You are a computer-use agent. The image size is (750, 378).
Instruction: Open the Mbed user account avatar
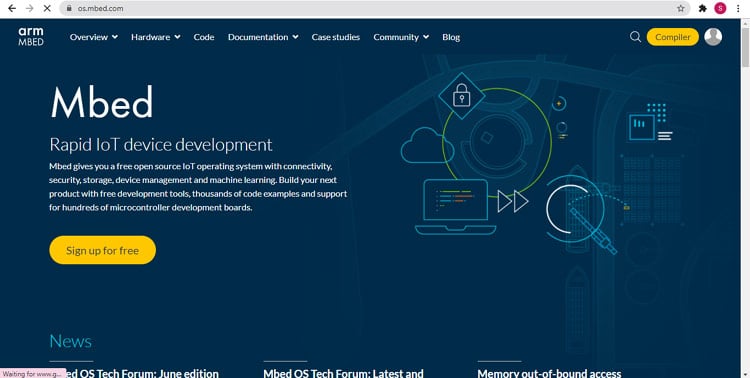713,37
